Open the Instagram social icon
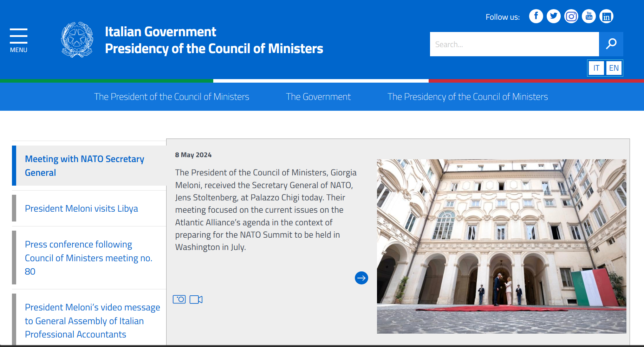Screen dimensions: 644x347 pyautogui.click(x=571, y=16)
